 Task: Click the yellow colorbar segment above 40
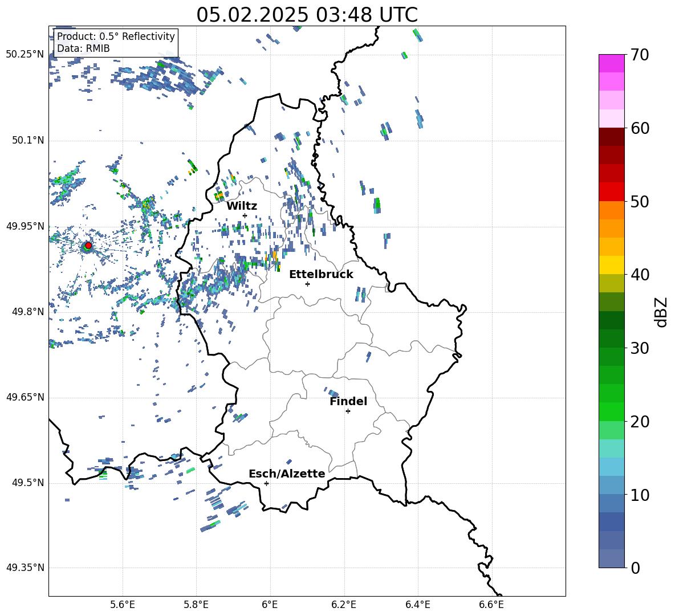[x=611, y=264]
